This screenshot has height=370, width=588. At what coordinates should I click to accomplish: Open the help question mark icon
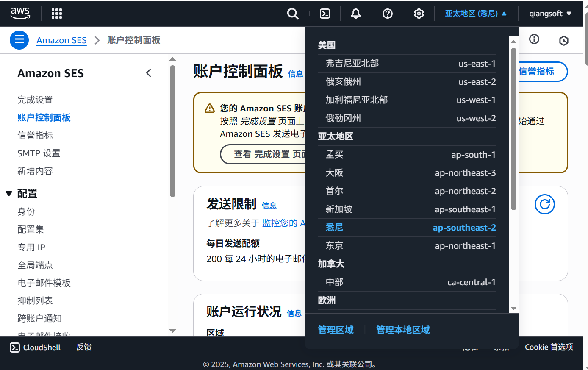tap(387, 14)
